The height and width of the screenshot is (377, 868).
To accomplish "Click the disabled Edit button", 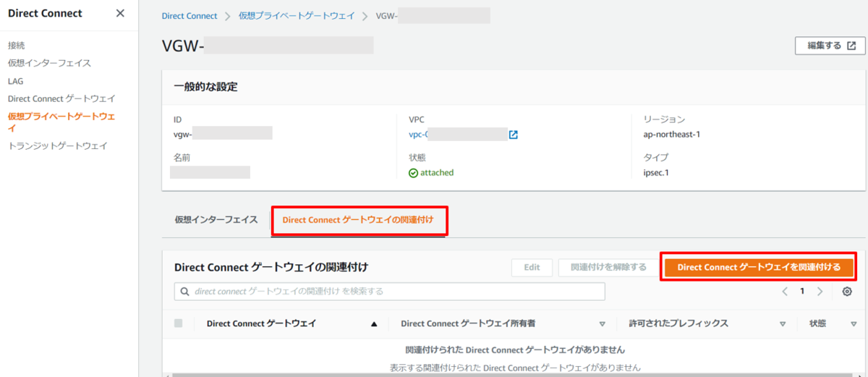I will tap(532, 267).
